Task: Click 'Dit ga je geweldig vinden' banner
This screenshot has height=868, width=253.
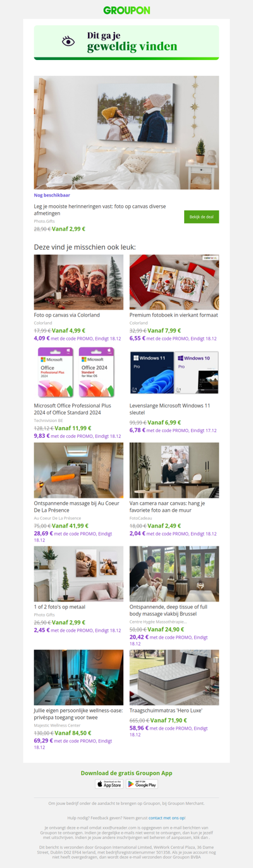Action: pos(126,42)
